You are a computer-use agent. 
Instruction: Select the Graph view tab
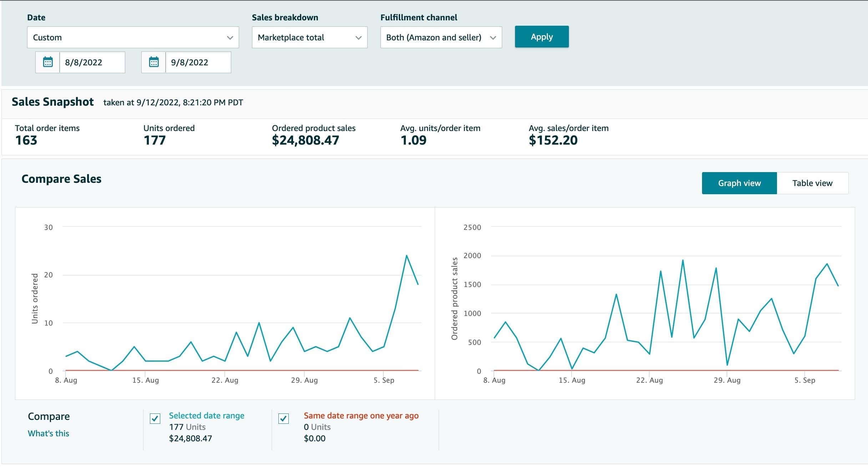739,183
